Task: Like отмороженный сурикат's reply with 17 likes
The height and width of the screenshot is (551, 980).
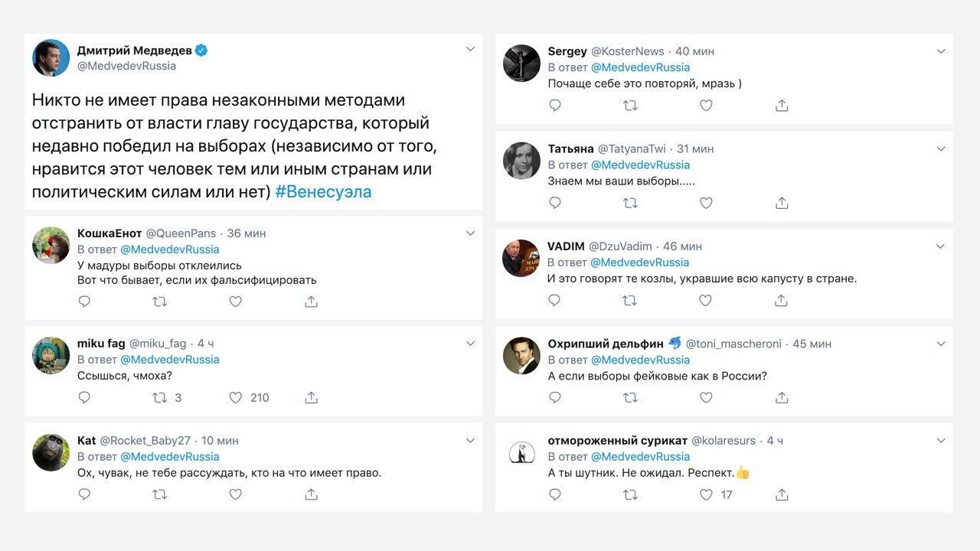Action: click(x=706, y=495)
